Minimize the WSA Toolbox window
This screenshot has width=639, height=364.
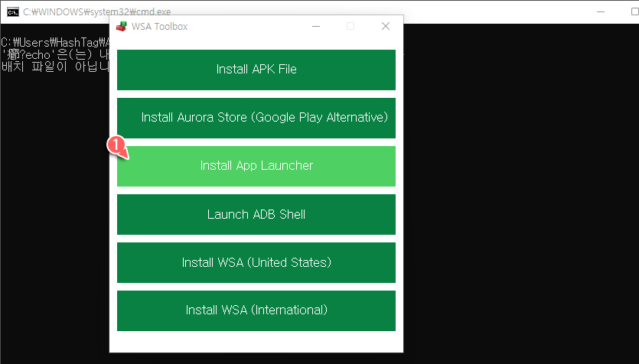coord(316,27)
